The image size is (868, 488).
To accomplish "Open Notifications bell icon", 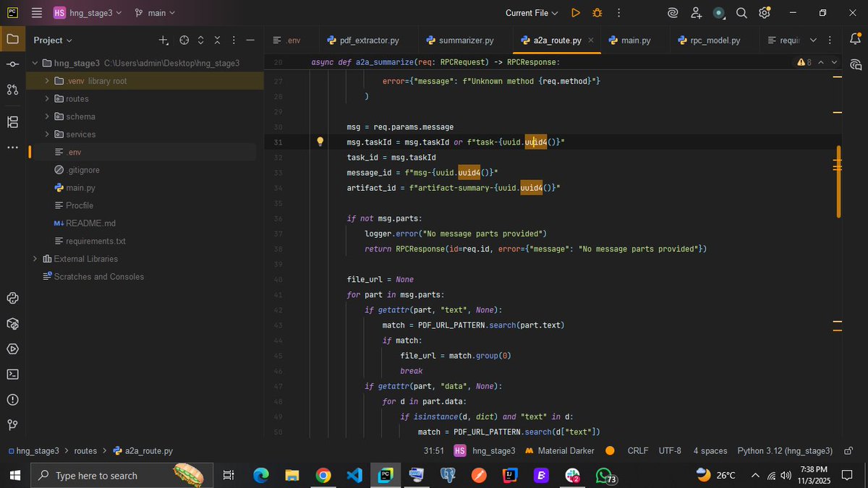I will (856, 40).
